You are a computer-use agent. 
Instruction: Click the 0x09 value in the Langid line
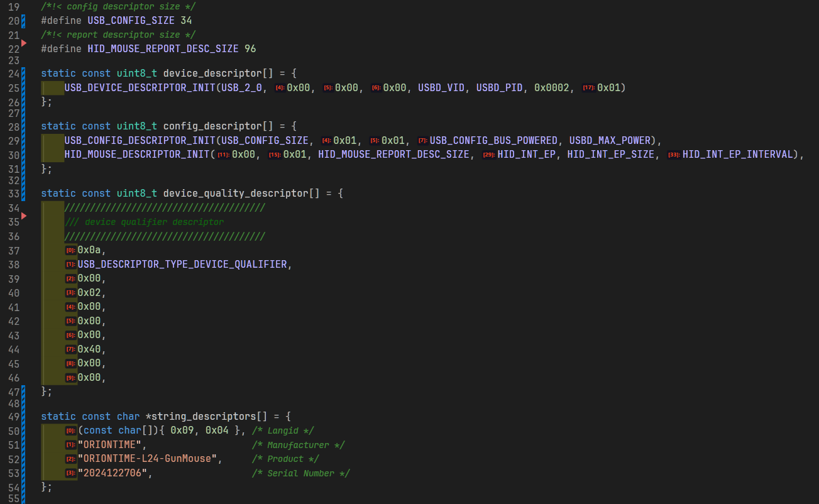181,430
